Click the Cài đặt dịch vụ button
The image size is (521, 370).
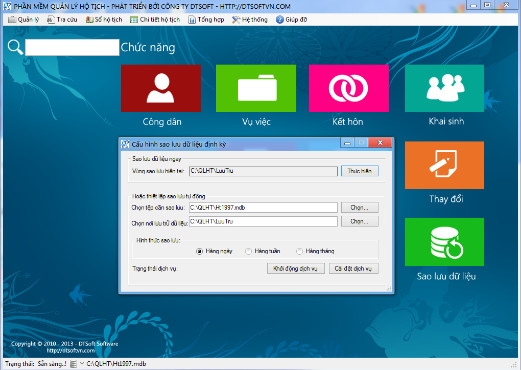pos(354,269)
